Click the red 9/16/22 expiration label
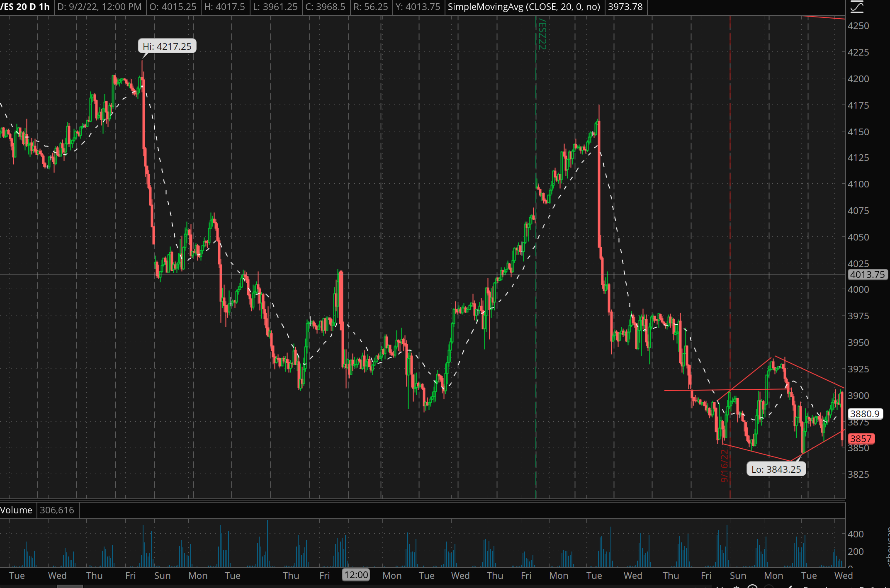 coord(725,466)
